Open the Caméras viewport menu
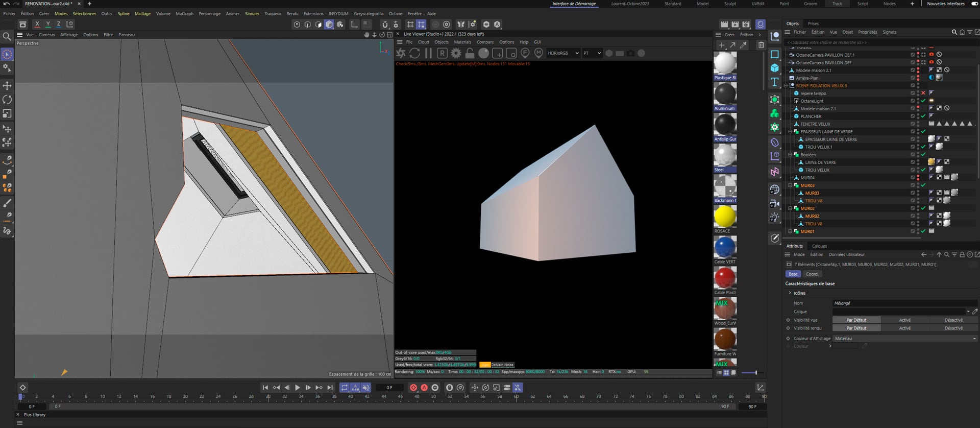 coord(46,35)
